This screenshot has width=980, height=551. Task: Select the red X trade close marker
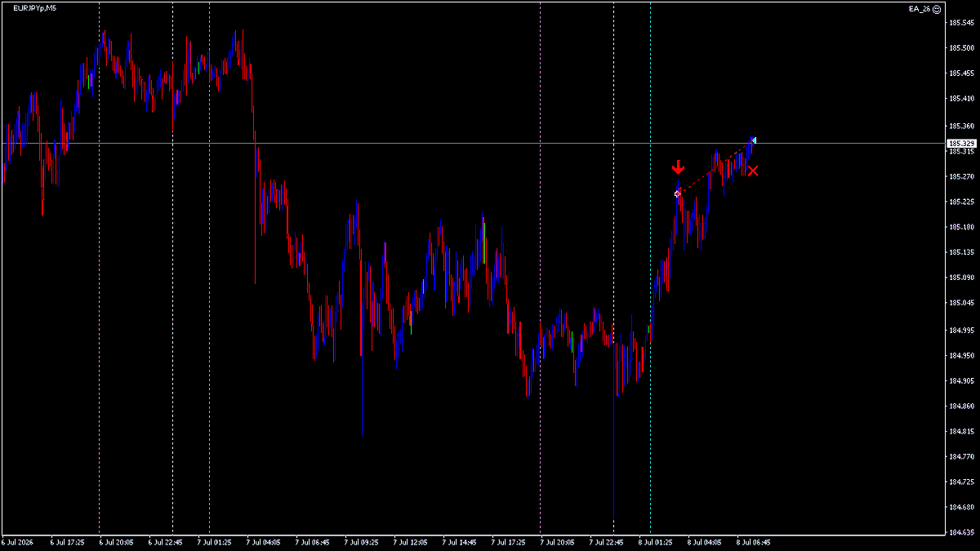[752, 171]
